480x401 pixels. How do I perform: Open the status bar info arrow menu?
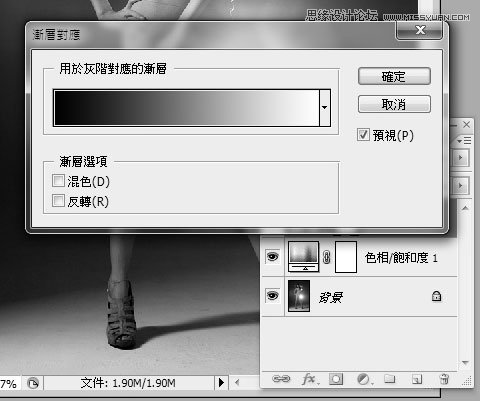[x=221, y=383]
